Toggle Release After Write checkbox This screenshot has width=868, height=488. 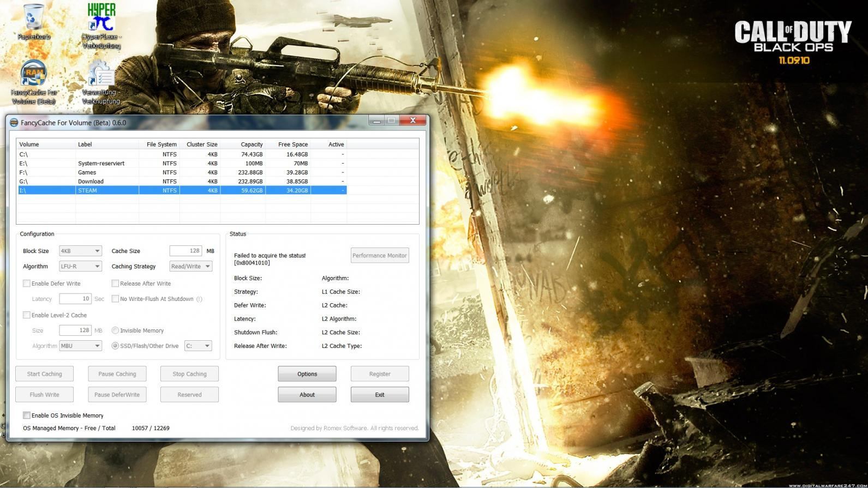(x=115, y=284)
